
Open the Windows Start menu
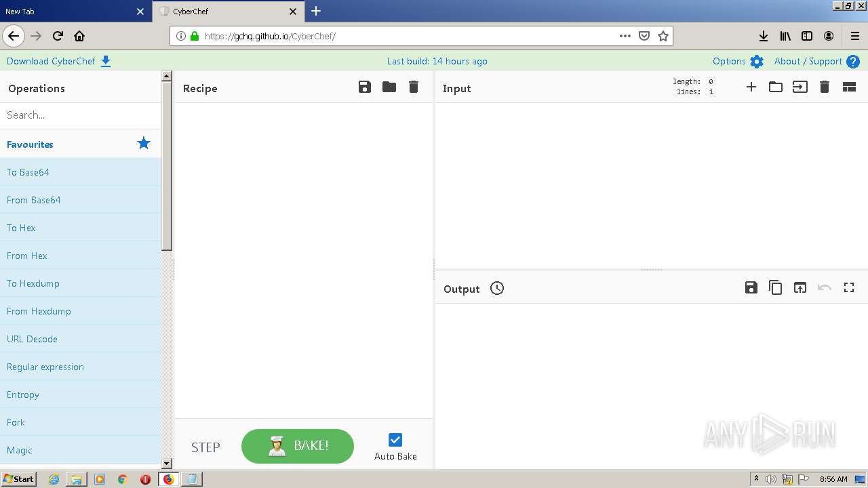pyautogui.click(x=18, y=479)
